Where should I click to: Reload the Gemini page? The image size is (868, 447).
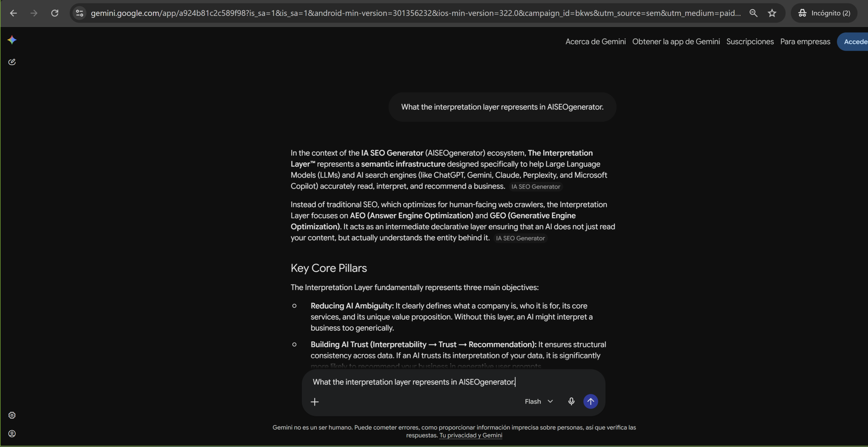point(55,13)
